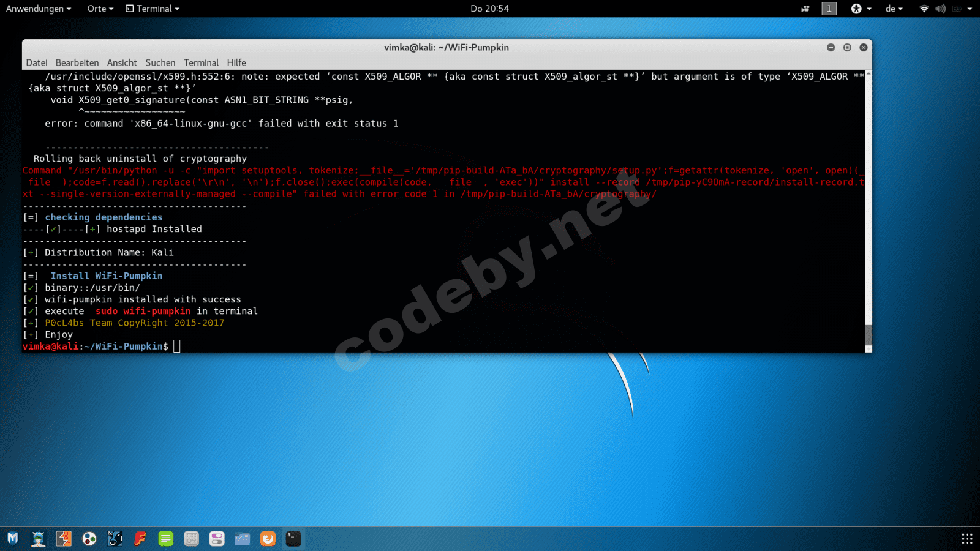The height and width of the screenshot is (551, 980).
Task: Click 'wifi-pumpkin installed with success' text
Action: [143, 299]
